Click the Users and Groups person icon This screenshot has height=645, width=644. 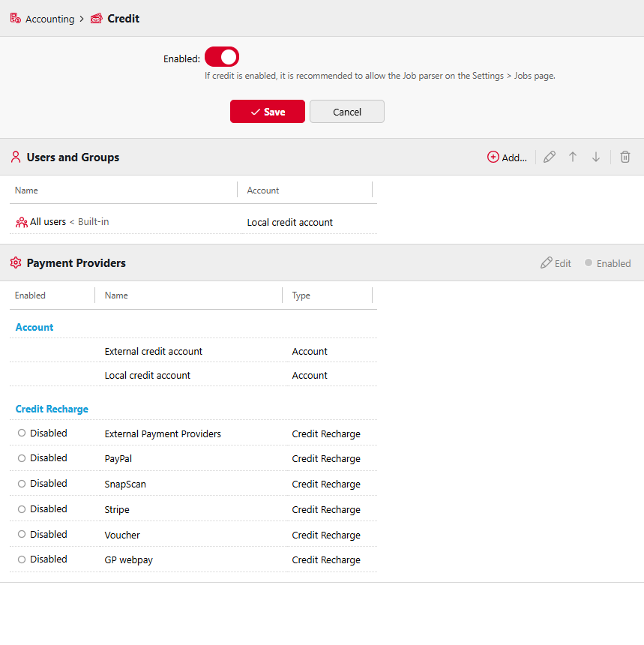click(x=16, y=157)
